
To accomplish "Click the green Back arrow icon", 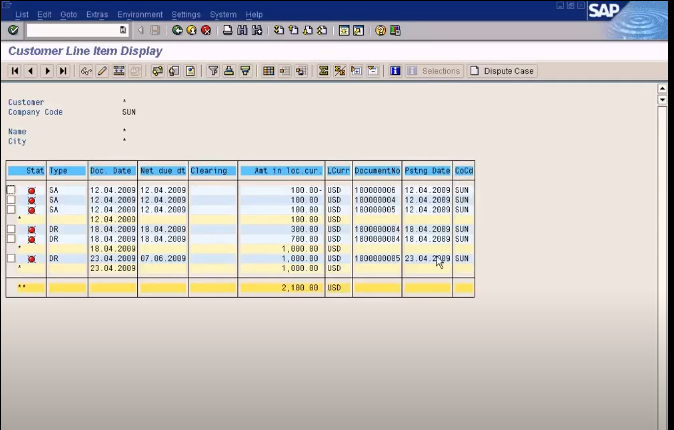I will tap(177, 30).
